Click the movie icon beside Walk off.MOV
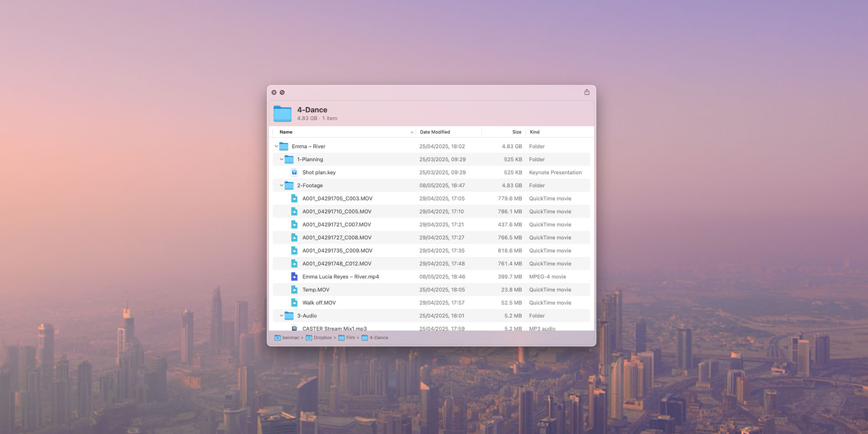Viewport: 868px width, 434px height. pyautogui.click(x=294, y=302)
